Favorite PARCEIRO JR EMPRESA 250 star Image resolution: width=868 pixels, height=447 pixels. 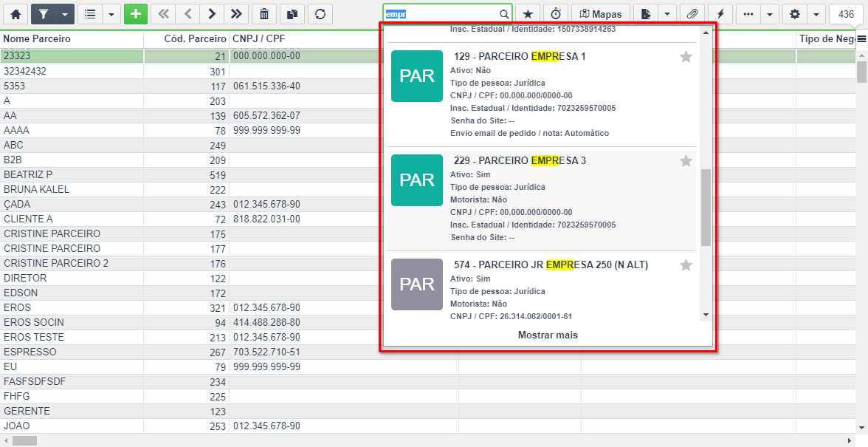click(x=686, y=265)
